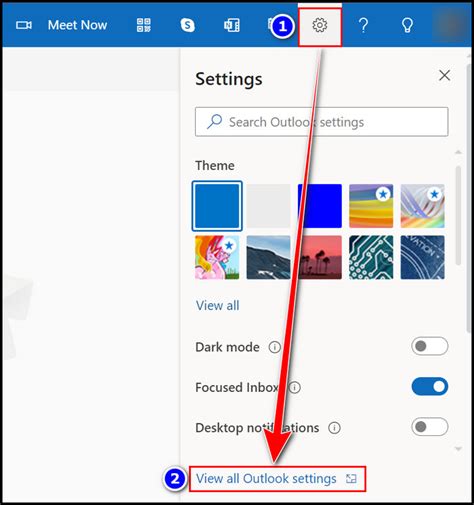Click the Desktop notifications info icon
Viewport: 474px width, 505px height.
tap(334, 428)
